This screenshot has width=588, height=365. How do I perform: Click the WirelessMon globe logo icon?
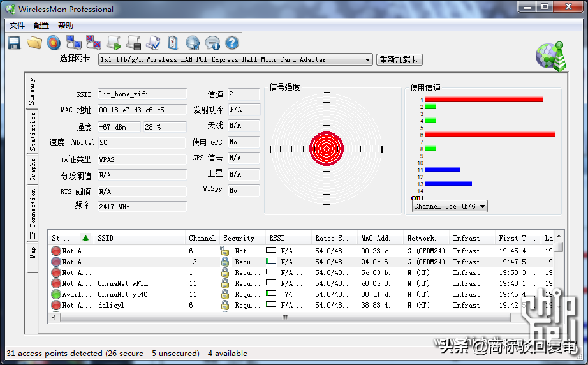point(550,57)
